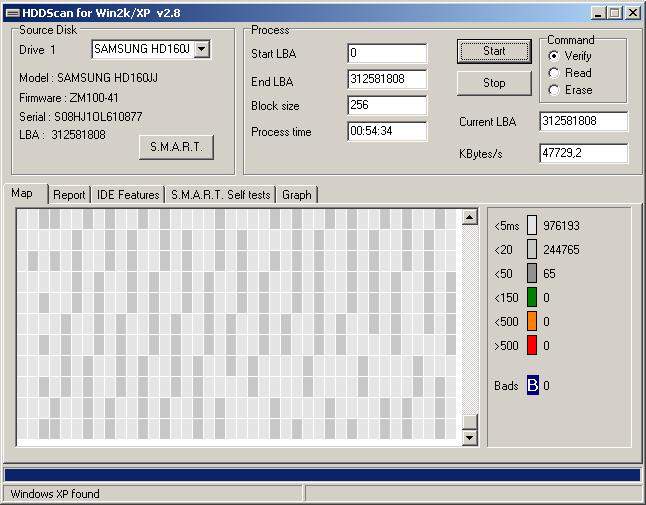Click the Current LBA field
This screenshot has width=646, height=505.
tap(583, 122)
